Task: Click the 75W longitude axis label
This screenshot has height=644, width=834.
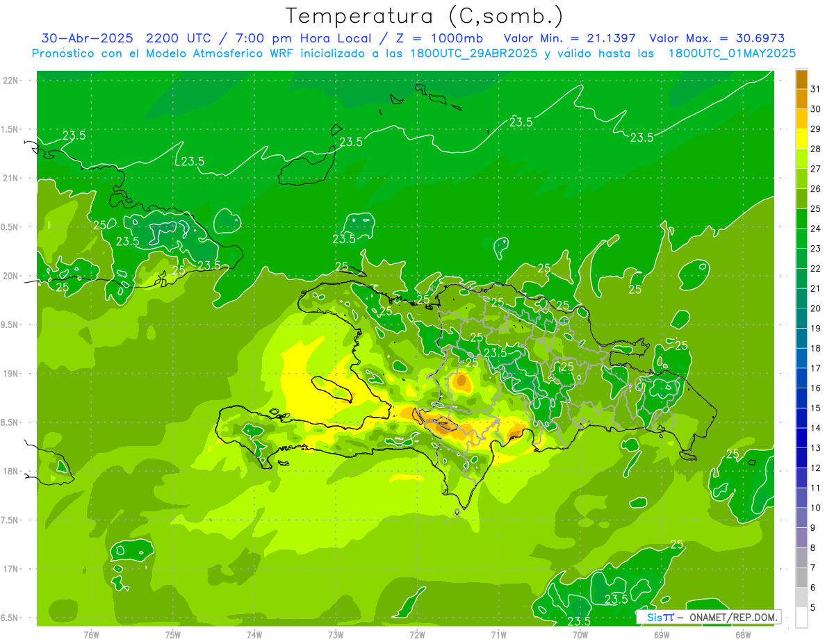Action: [x=172, y=634]
